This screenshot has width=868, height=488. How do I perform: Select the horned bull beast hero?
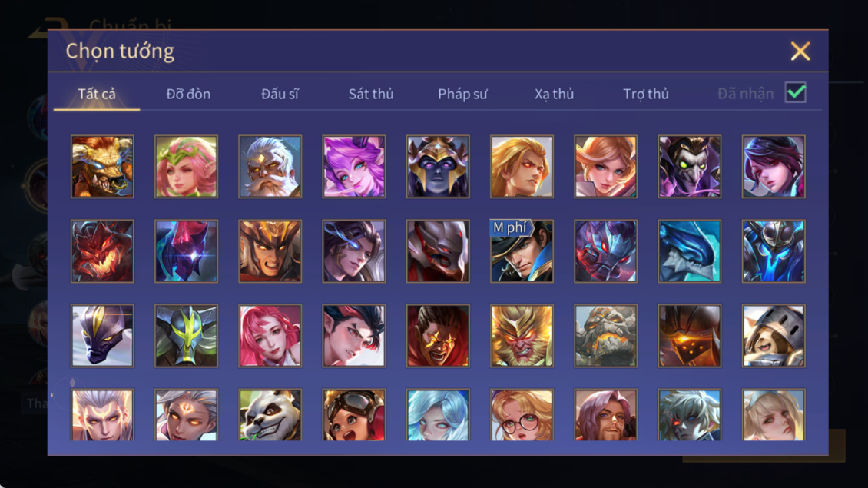point(102,167)
